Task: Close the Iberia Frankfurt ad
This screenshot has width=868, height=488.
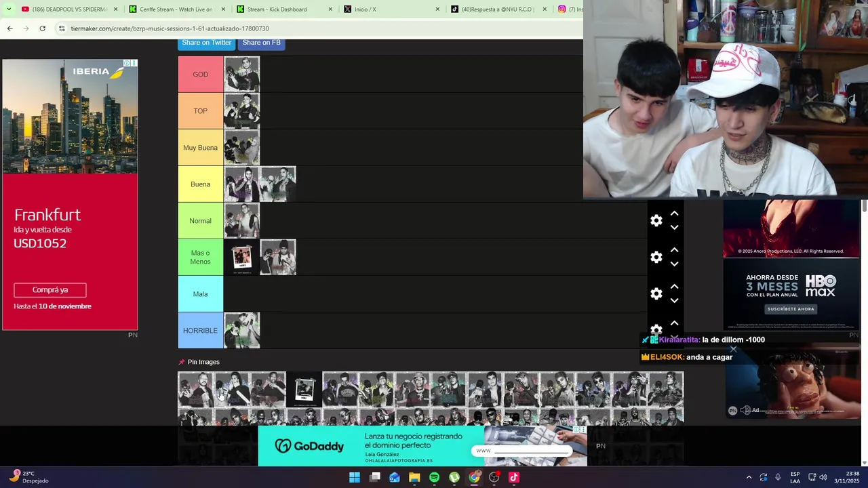Action: [x=134, y=63]
